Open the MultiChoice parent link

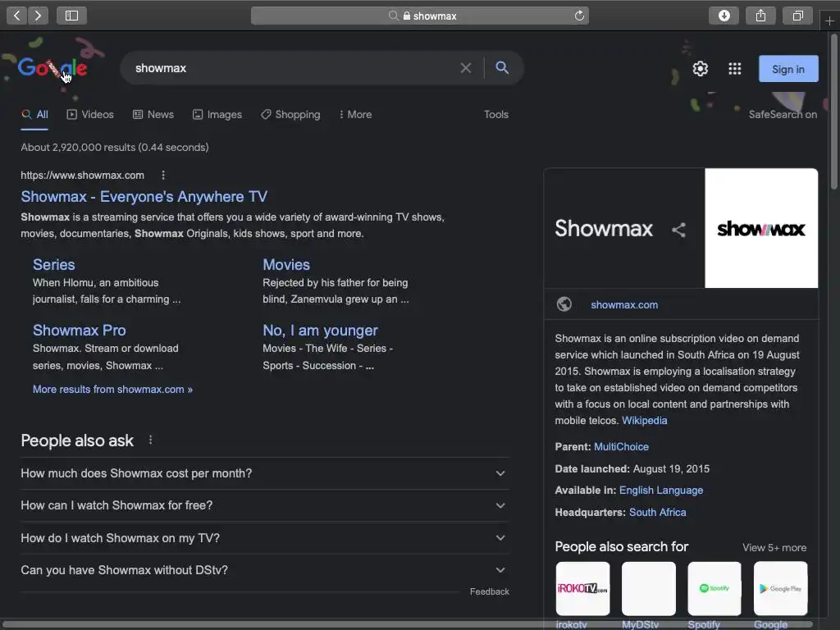(x=622, y=447)
